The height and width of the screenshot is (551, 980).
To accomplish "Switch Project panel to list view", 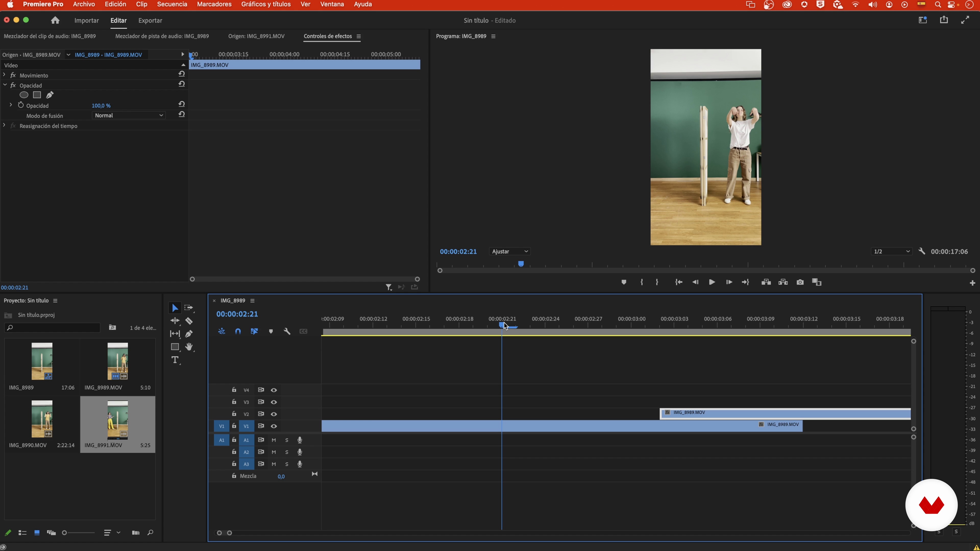I will (x=22, y=533).
